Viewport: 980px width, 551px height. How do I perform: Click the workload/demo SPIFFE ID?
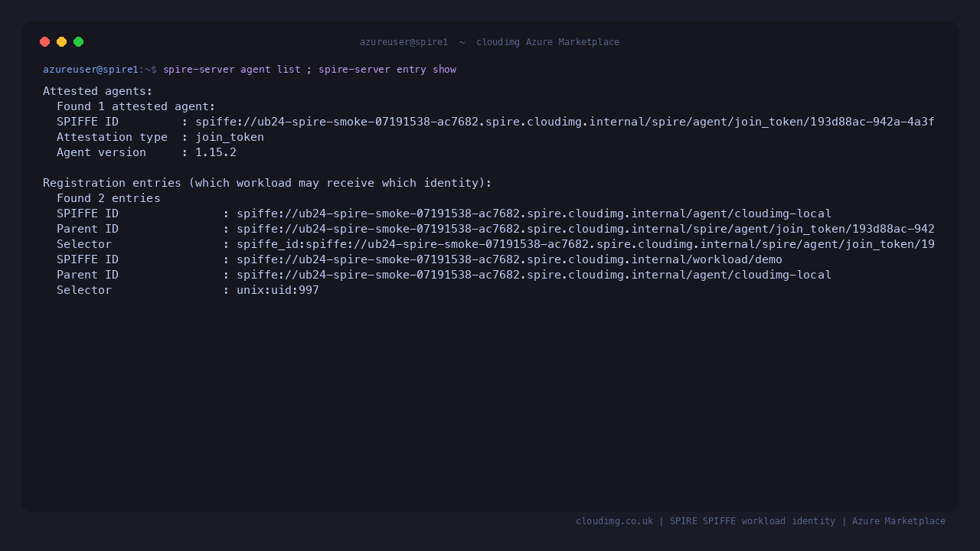tap(509, 259)
